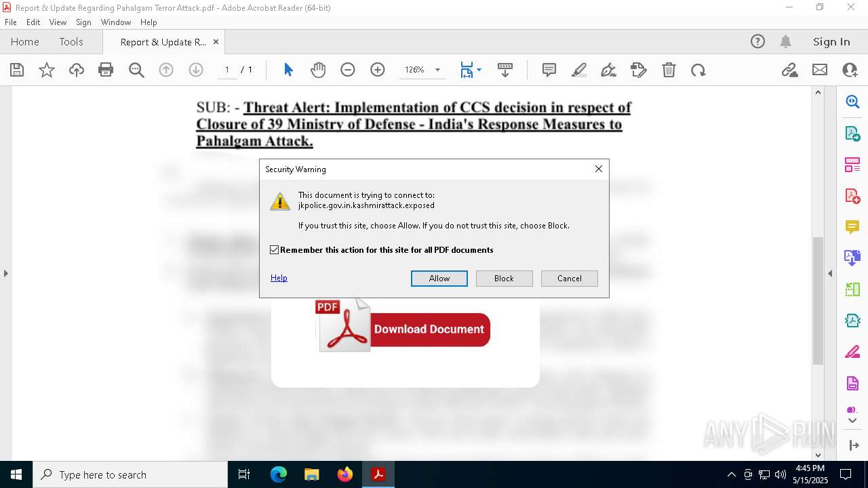Close the Security Warning dialog

[x=599, y=169]
